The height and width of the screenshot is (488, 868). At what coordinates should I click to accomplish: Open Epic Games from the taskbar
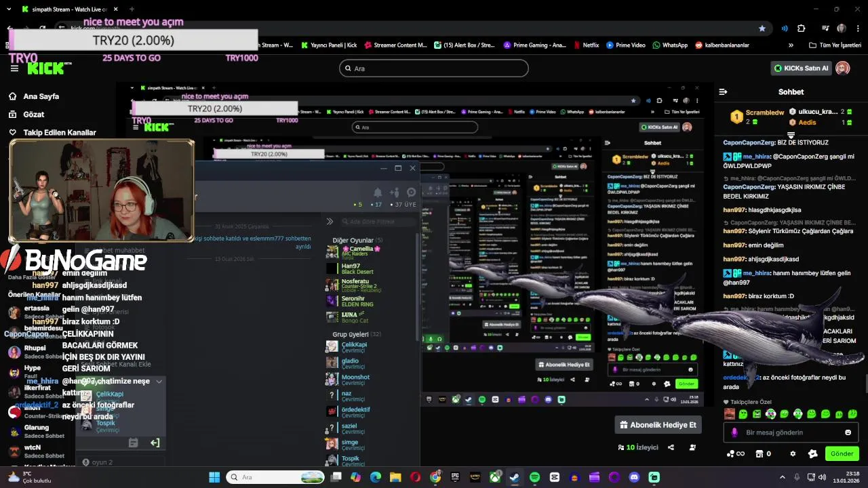[x=455, y=477]
